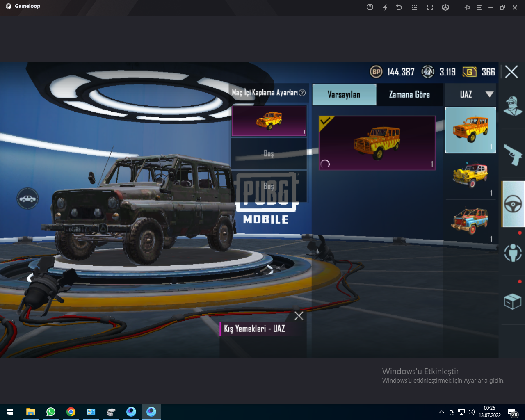Click the 144.387 BP balance
525x420 pixels.
click(401, 72)
